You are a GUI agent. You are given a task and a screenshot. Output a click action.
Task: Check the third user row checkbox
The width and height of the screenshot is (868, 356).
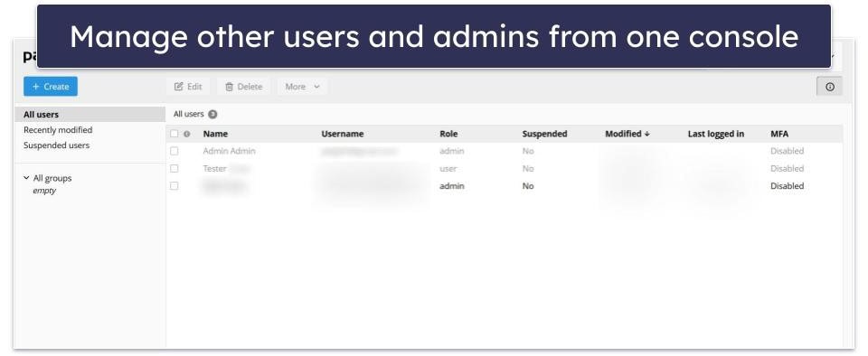[x=175, y=186]
